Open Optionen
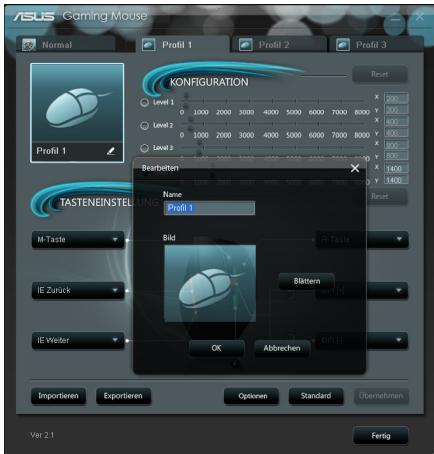Screen dimensions: 434x454 (252, 396)
